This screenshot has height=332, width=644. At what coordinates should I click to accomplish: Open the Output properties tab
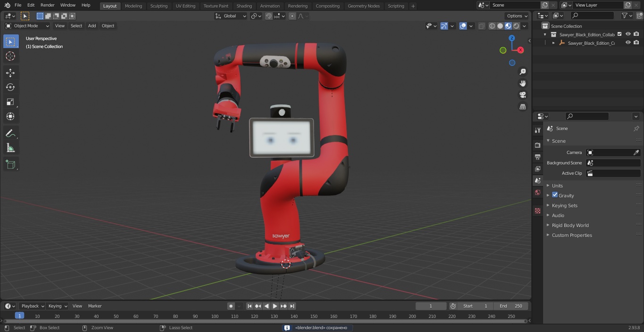[x=537, y=157]
